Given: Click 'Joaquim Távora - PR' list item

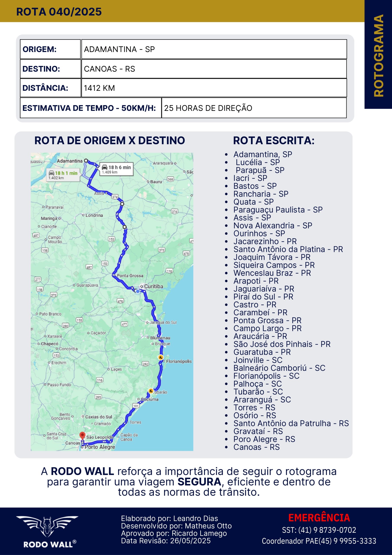Looking at the screenshot, I should (272, 257).
